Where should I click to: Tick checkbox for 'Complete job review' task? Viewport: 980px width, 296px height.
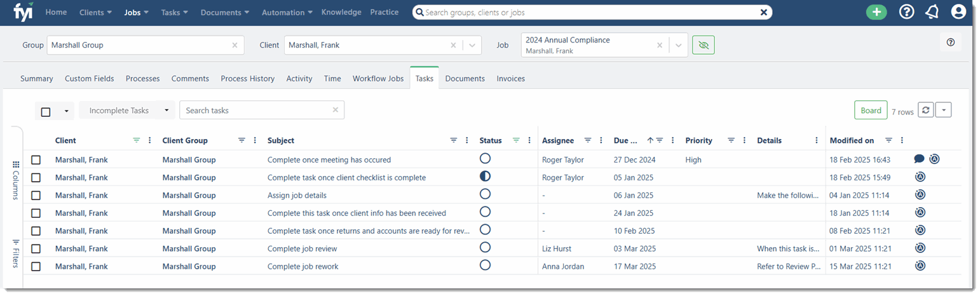(36, 249)
